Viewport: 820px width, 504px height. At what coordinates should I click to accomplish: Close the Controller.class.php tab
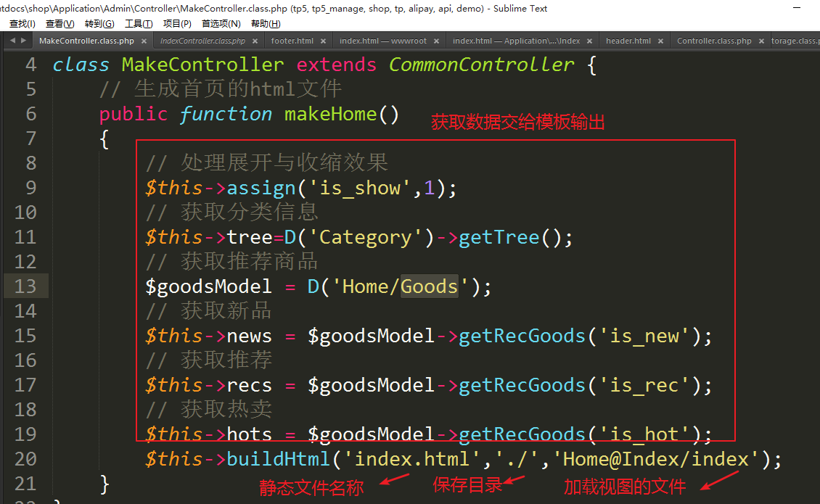tap(760, 41)
